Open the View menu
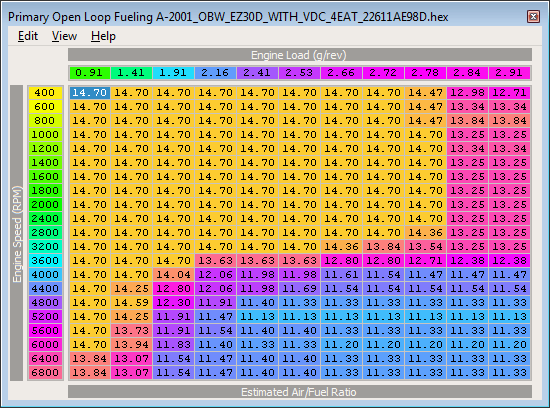Screen dimensions: 550x408 pos(64,36)
